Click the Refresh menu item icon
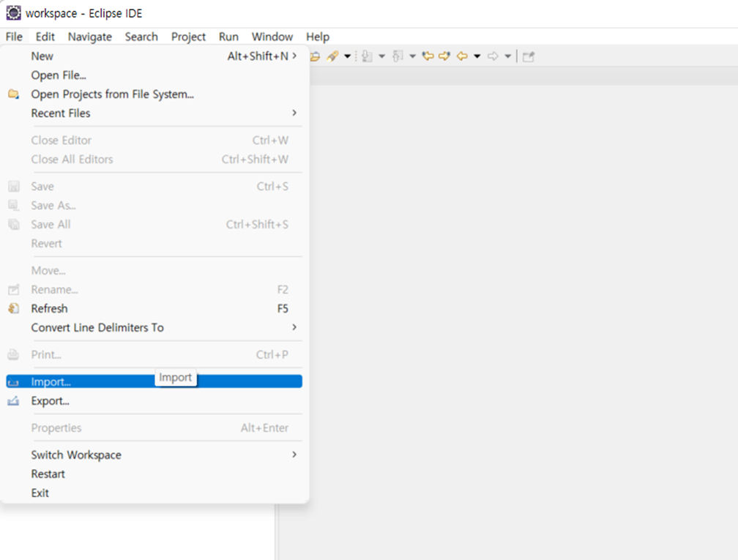The height and width of the screenshot is (560, 738). [14, 308]
